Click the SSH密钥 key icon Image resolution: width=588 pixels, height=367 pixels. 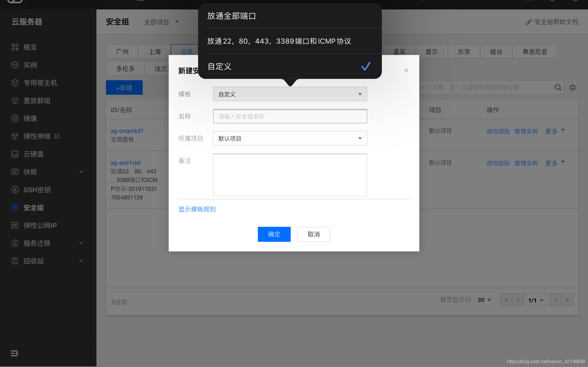click(x=15, y=190)
